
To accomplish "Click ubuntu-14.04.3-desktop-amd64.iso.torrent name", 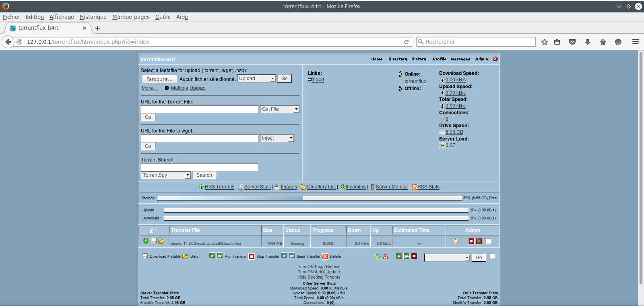I will click(x=206, y=244).
